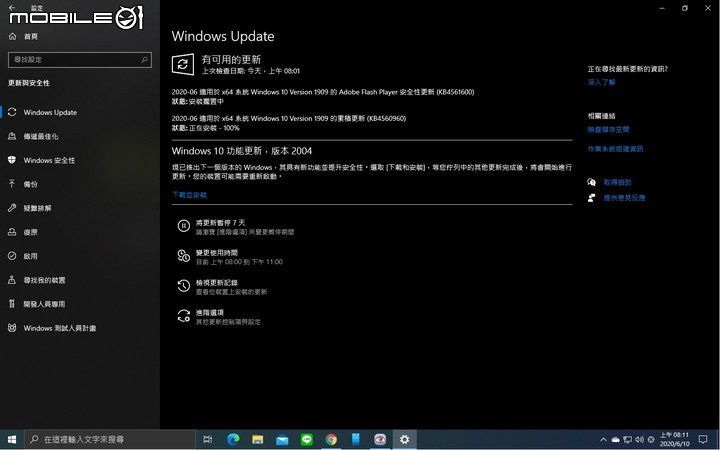Focus the 尋找設定 search field
The image size is (720, 450).
coord(80,60)
